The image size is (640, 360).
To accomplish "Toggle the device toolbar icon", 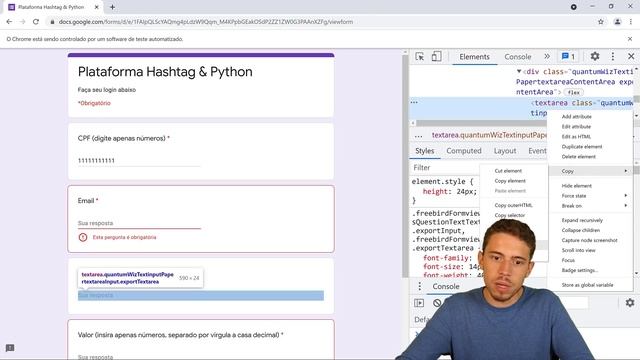I will (436, 56).
